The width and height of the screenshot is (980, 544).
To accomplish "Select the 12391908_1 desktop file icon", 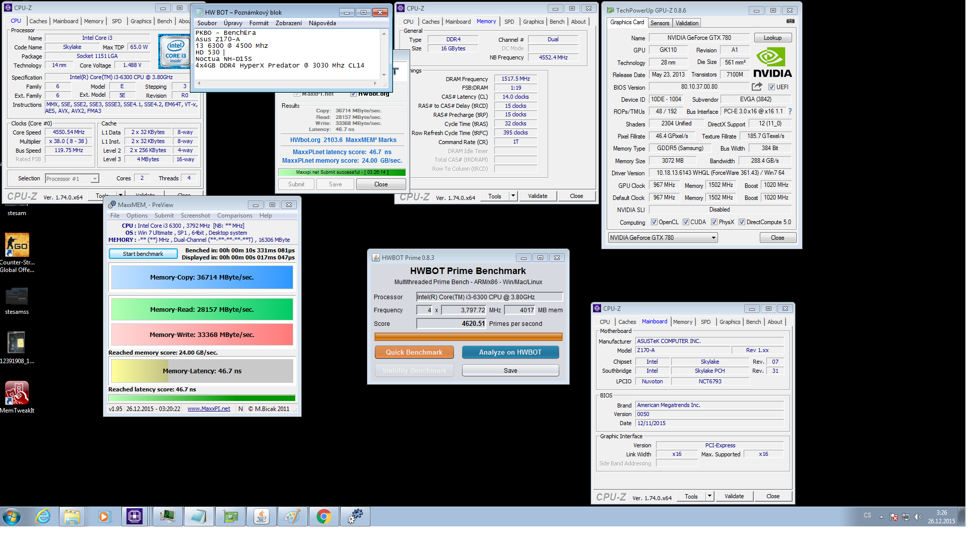I will tap(17, 348).
